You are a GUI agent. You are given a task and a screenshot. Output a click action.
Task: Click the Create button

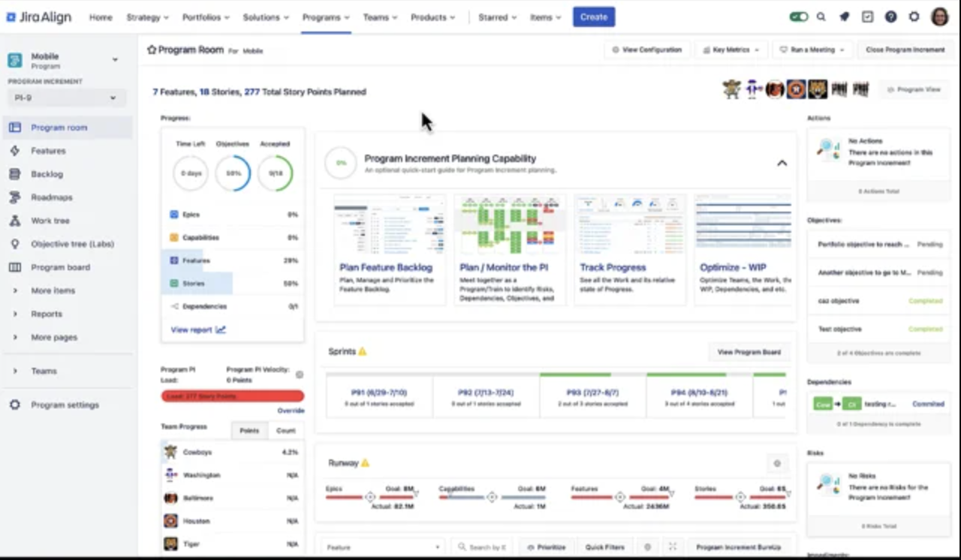pyautogui.click(x=594, y=17)
